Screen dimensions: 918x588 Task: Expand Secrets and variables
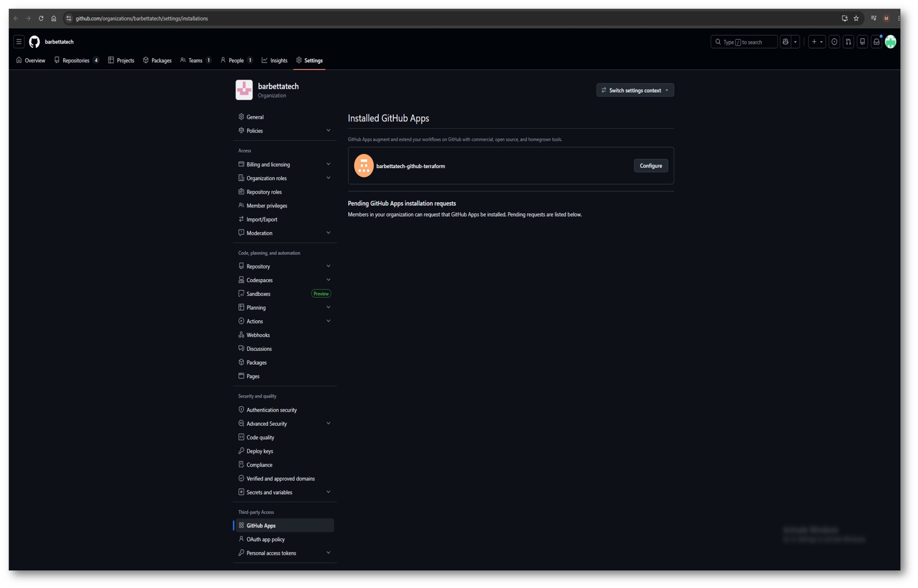coord(285,492)
